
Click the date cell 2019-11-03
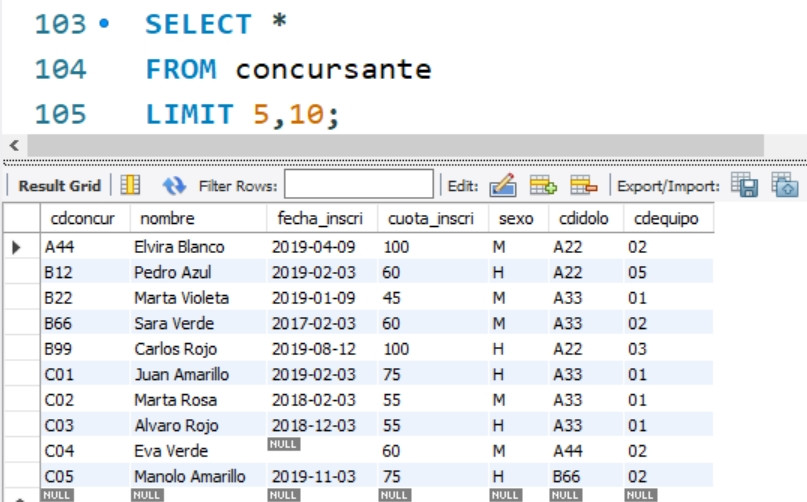tap(322, 476)
